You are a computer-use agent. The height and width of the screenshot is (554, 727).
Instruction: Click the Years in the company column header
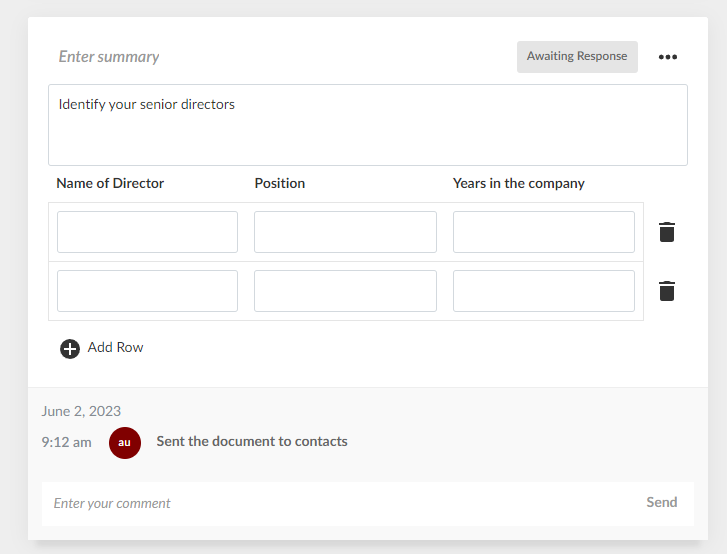[x=518, y=184]
